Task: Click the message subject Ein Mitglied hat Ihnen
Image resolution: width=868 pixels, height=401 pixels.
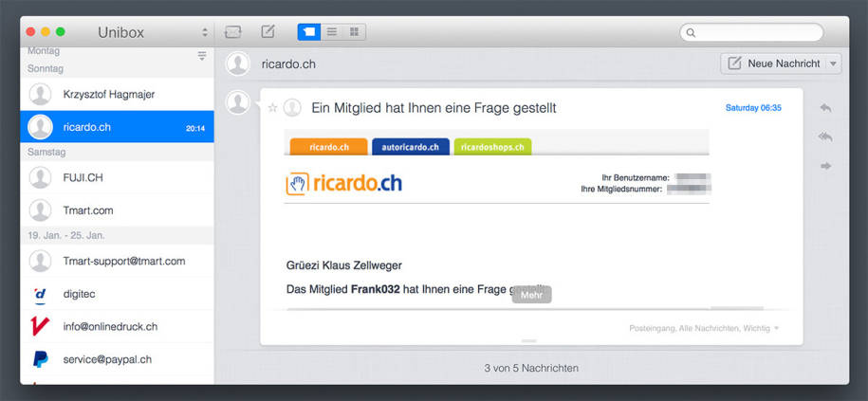Action: [x=434, y=108]
